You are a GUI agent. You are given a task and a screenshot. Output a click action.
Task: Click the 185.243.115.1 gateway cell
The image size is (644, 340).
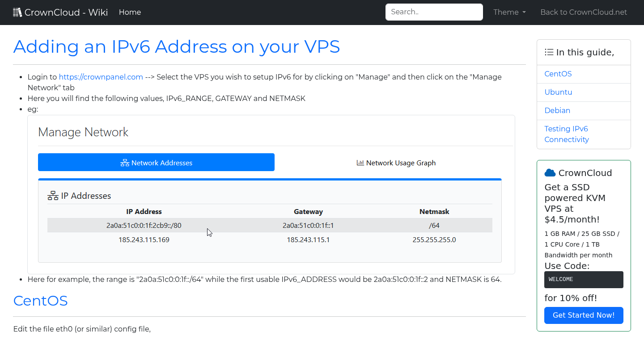tap(308, 240)
